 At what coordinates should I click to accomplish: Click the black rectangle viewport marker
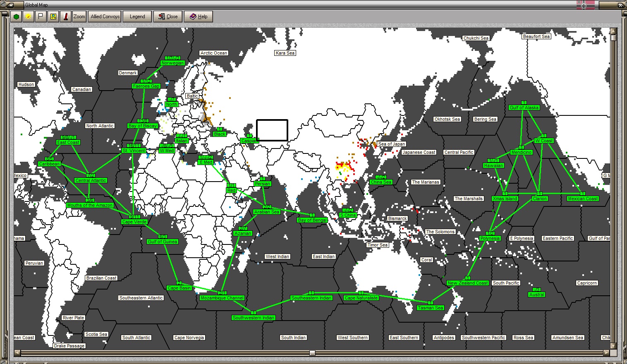click(x=272, y=130)
